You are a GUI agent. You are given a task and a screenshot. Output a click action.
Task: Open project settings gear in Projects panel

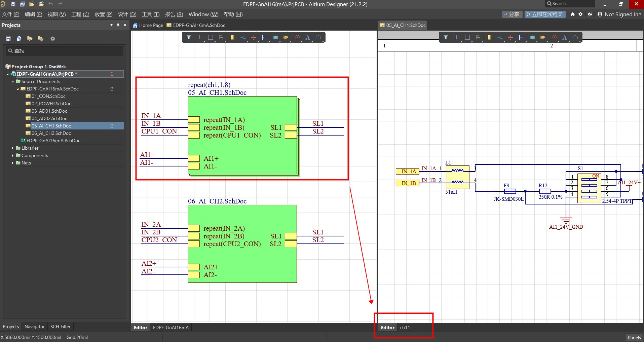click(53, 39)
